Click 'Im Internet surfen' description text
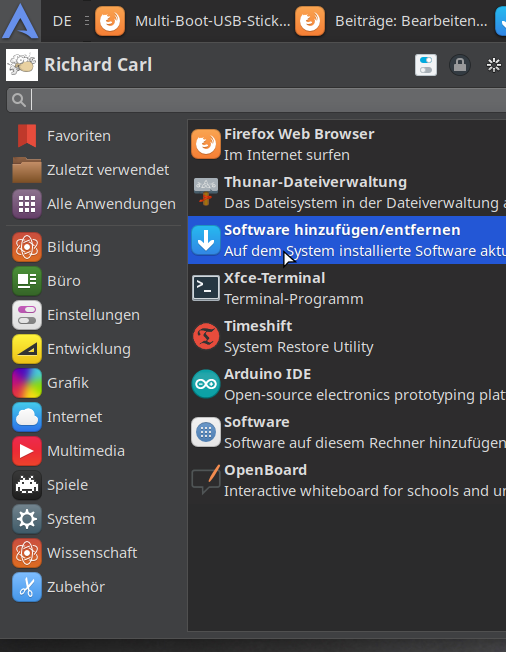 coord(287,155)
